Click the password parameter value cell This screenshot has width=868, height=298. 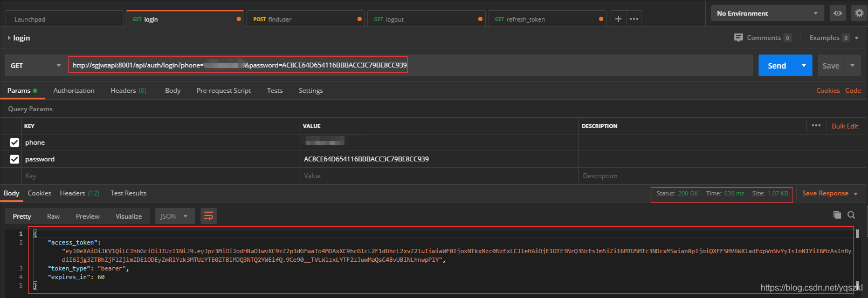(439, 159)
